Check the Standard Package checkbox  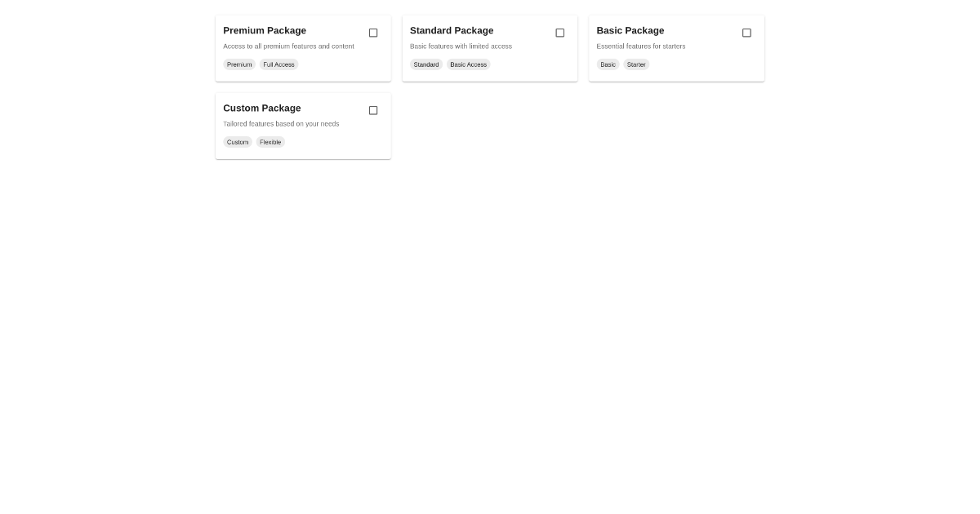560,33
